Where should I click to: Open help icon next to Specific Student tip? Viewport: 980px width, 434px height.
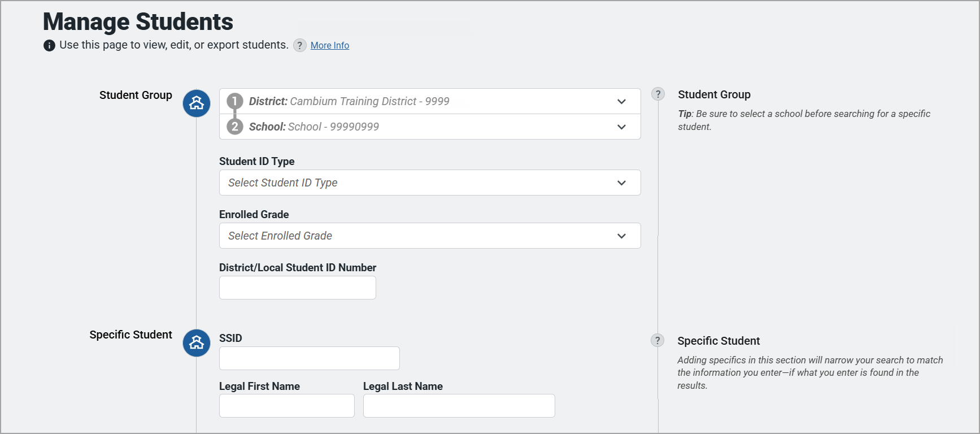point(657,340)
